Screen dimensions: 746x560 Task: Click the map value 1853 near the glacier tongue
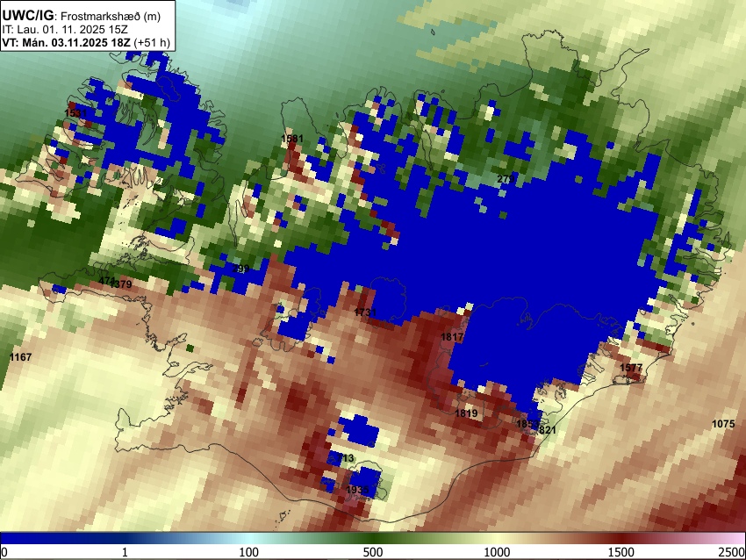tap(527, 424)
